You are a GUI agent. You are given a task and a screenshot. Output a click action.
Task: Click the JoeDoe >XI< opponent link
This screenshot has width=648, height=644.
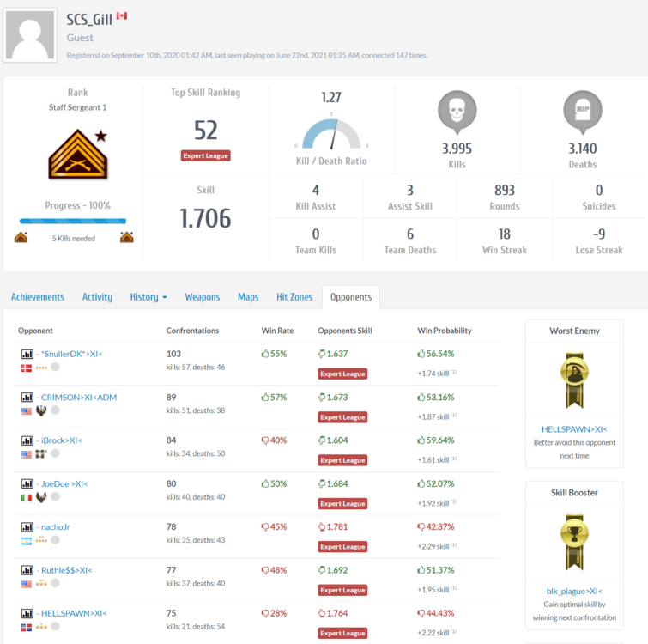pyautogui.click(x=64, y=483)
